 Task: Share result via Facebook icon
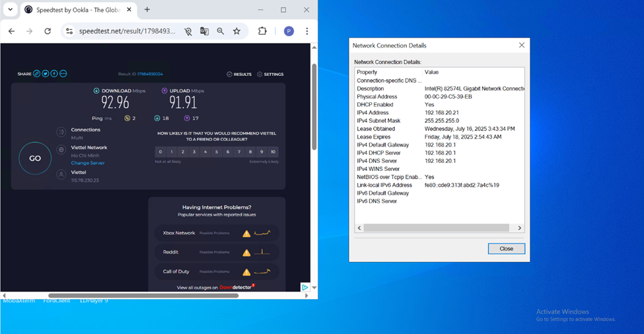coord(54,74)
